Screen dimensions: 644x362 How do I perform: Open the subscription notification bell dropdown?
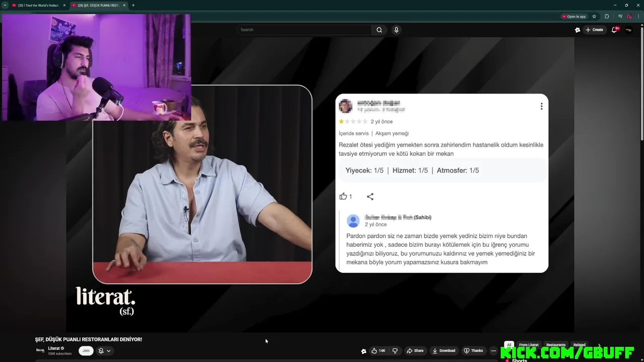(105, 351)
